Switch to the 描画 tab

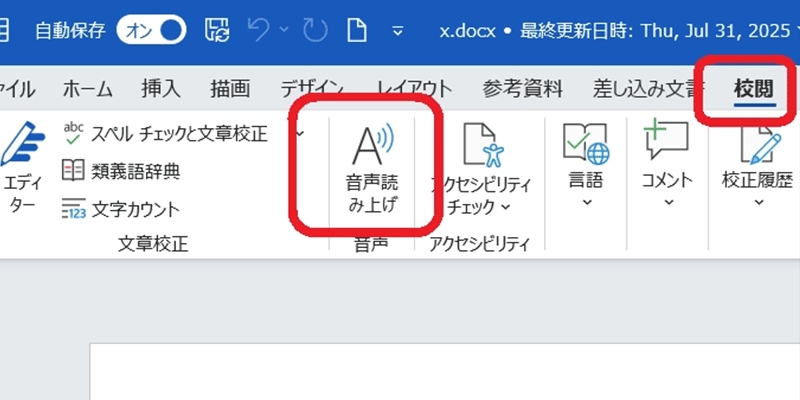click(x=230, y=89)
